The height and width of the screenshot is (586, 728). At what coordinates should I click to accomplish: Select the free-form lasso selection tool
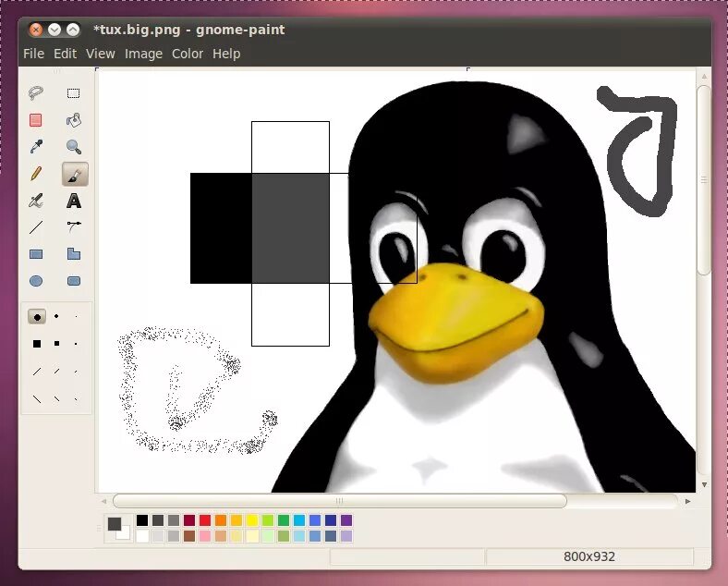click(x=36, y=92)
